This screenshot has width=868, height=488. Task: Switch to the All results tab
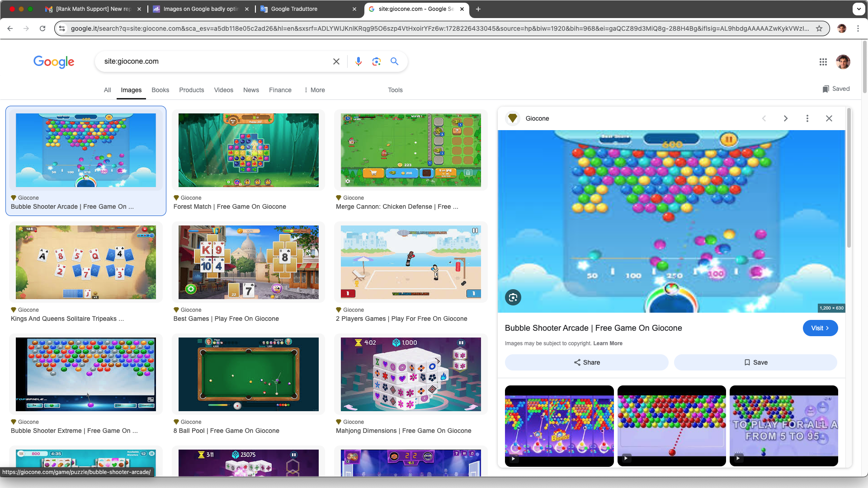tap(107, 90)
